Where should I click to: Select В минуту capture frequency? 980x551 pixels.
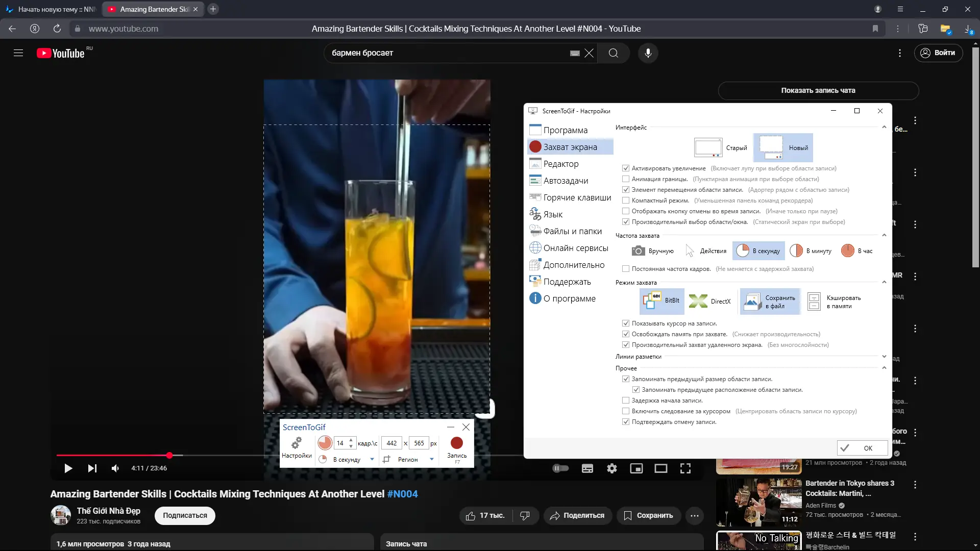point(811,251)
